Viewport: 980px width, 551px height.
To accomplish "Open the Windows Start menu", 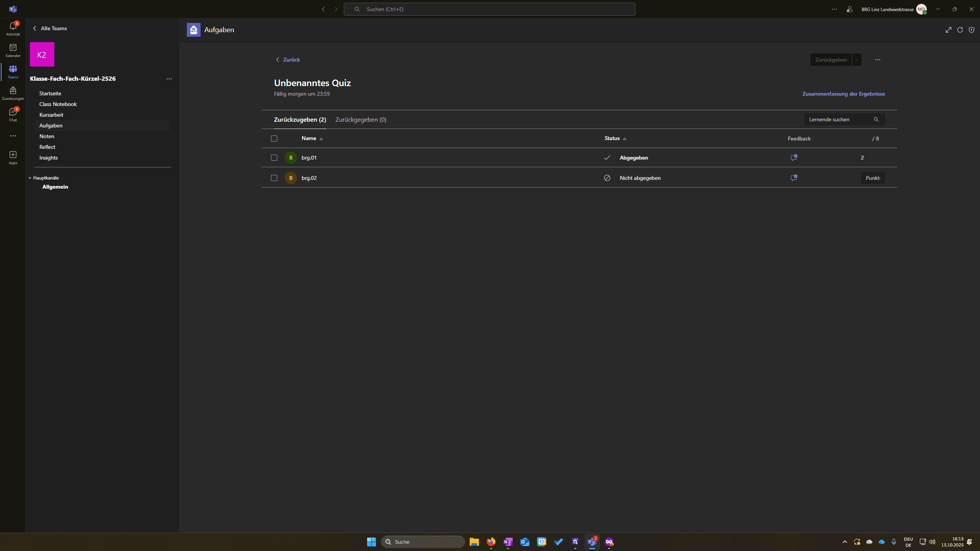I will (371, 542).
